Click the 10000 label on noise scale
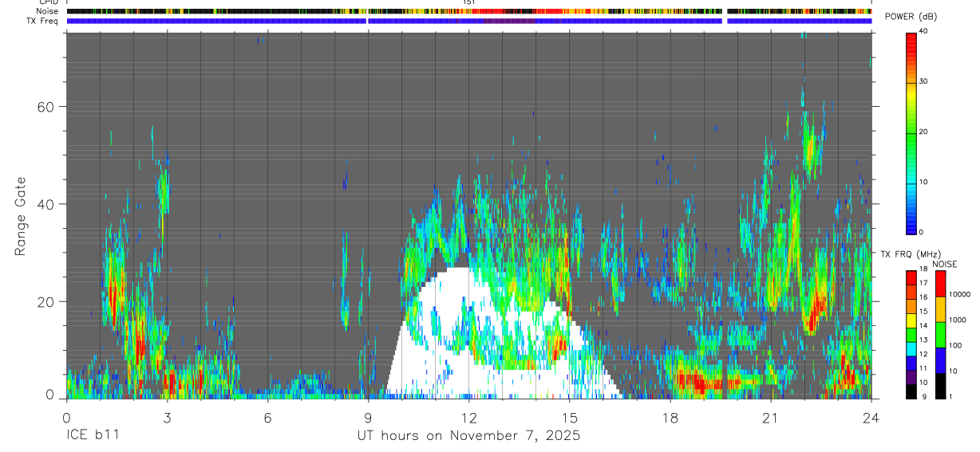 pos(960,294)
